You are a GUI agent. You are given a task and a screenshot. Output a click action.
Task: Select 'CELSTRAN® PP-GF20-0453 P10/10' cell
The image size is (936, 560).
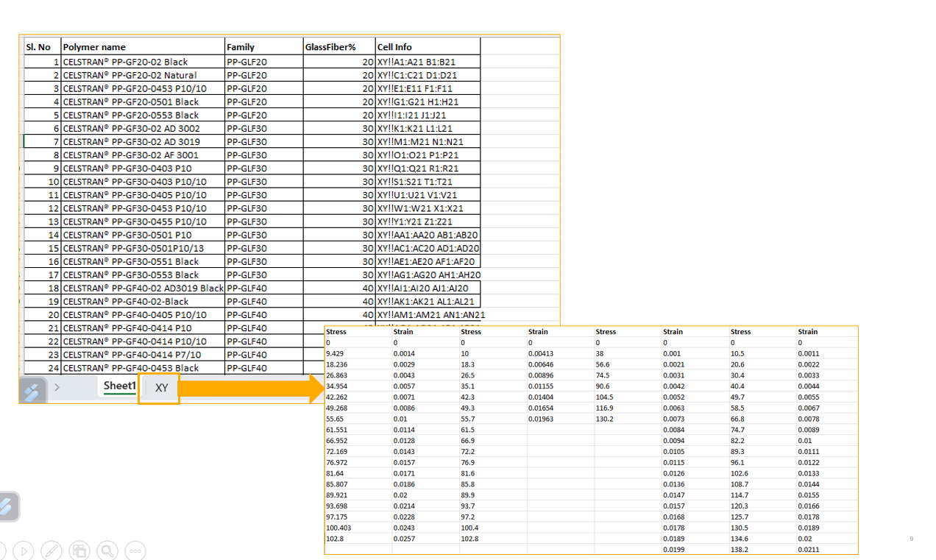tap(143, 88)
